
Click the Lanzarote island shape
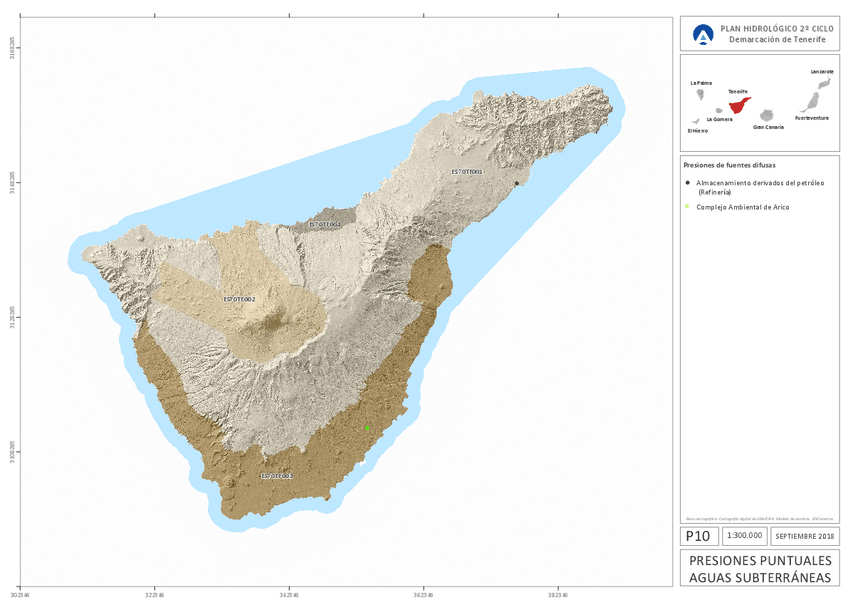click(x=825, y=82)
